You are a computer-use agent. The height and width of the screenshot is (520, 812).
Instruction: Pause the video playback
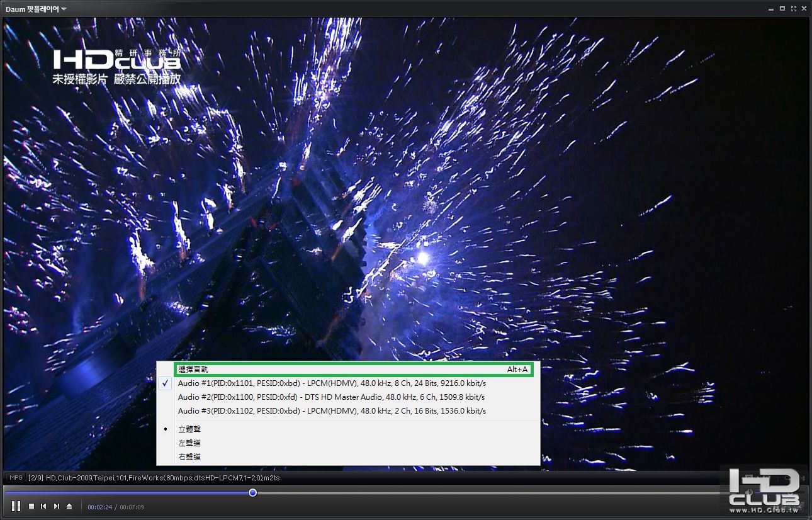pyautogui.click(x=16, y=506)
